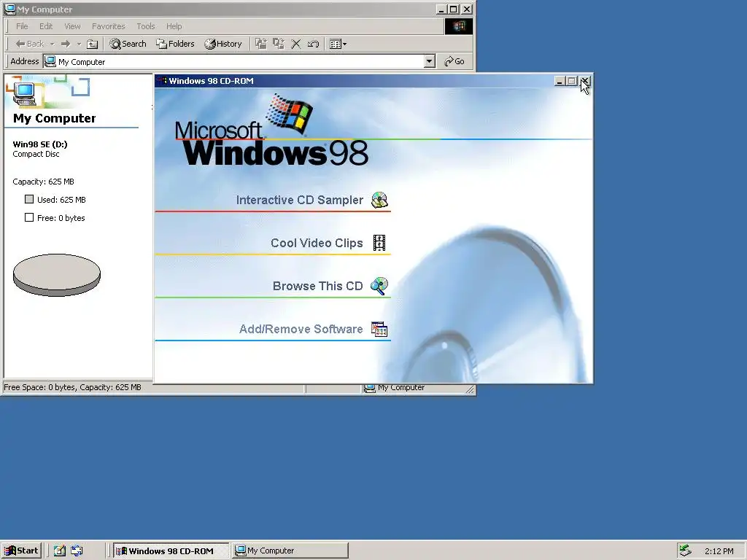Viewport: 747px width, 560px height.
Task: Click the Delete X toolbar icon
Action: [x=296, y=44]
